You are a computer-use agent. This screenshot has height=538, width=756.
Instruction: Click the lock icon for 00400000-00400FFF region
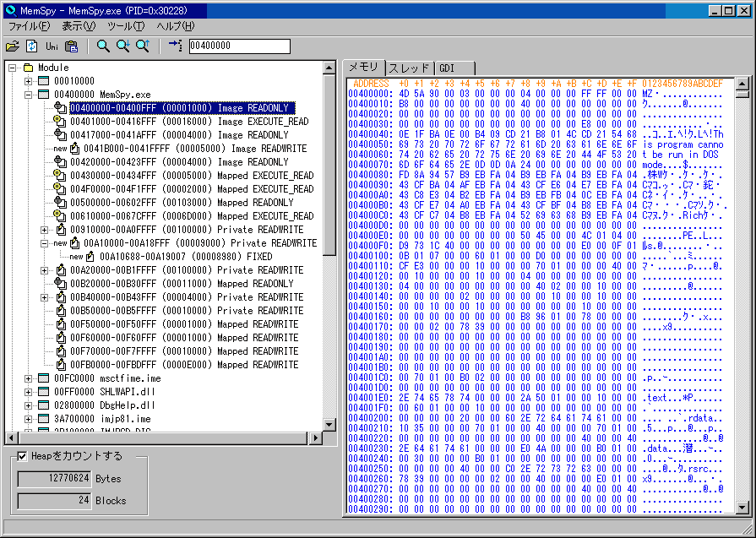(x=60, y=107)
